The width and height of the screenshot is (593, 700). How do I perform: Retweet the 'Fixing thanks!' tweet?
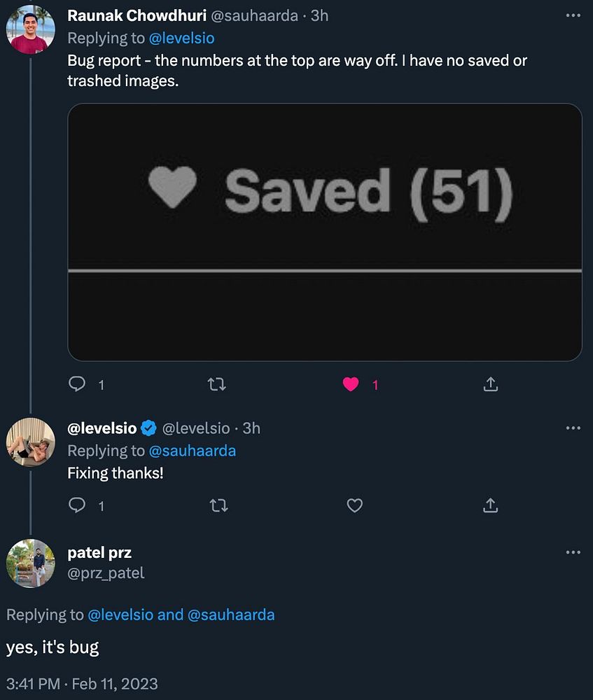click(218, 505)
